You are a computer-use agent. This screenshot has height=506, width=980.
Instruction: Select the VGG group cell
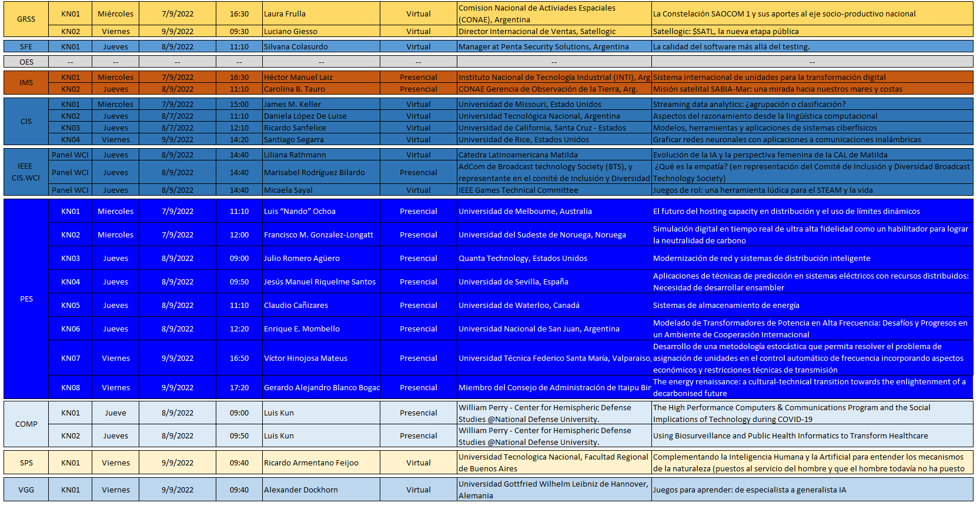pos(26,490)
